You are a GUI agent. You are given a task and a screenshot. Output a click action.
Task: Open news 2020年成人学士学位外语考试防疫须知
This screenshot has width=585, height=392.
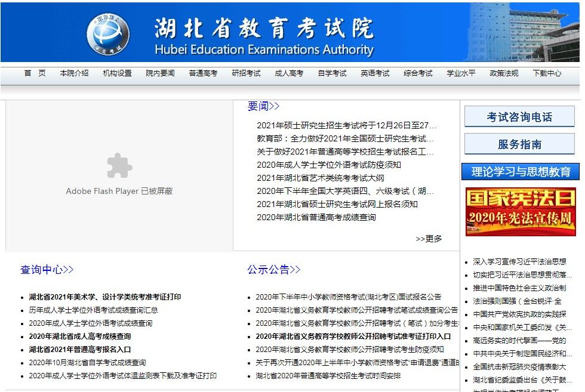coord(329,165)
